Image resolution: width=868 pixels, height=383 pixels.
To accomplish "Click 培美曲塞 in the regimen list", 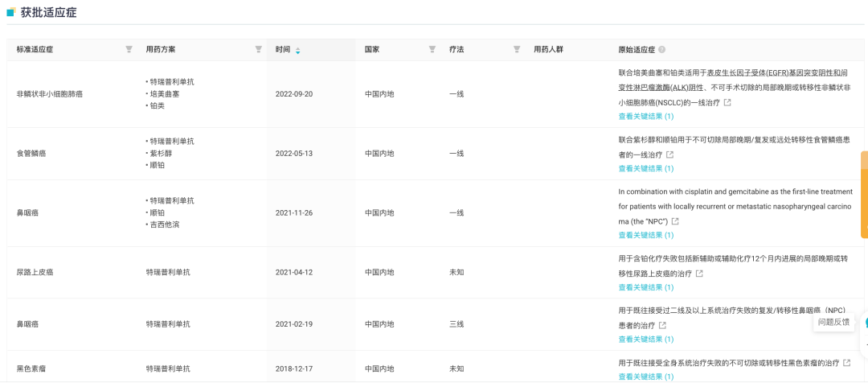I will [x=165, y=94].
